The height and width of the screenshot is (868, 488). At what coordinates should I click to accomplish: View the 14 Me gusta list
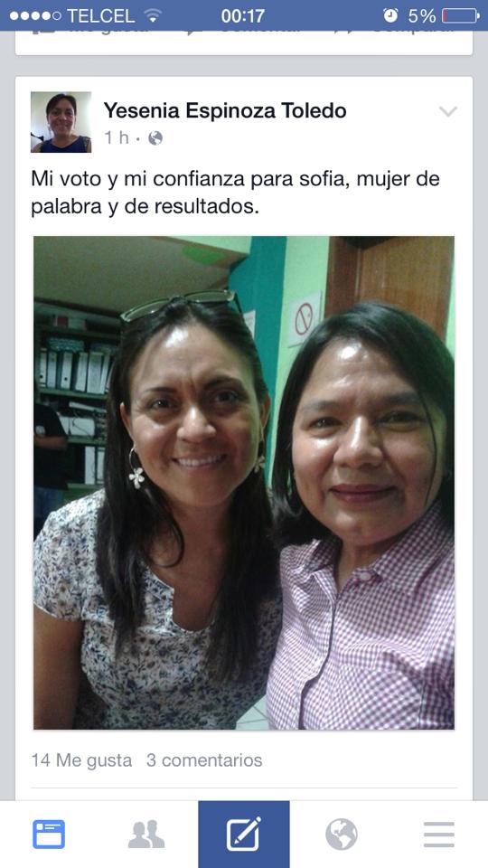pos(82,760)
